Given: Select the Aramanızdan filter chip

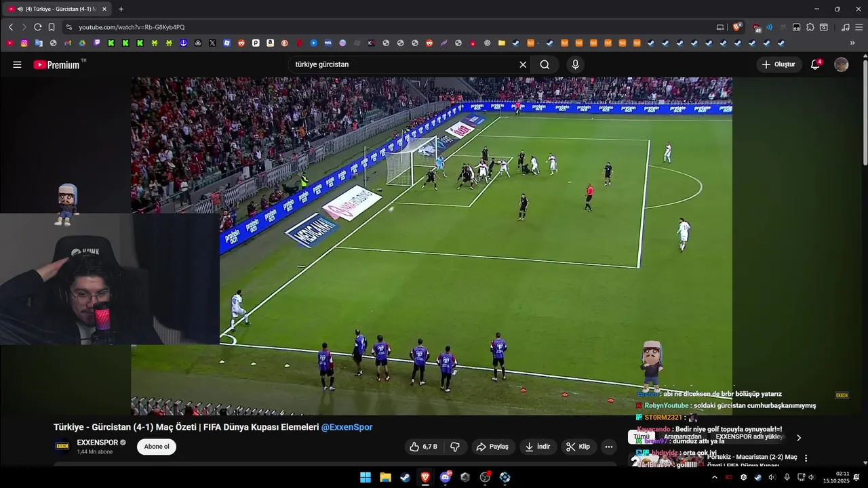Looking at the screenshot, I should [x=682, y=437].
